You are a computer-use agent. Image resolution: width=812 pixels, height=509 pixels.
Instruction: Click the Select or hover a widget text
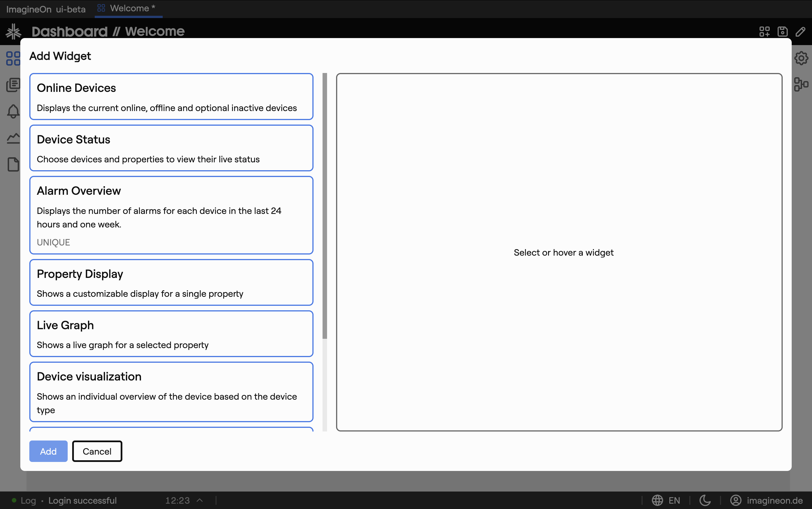coord(563,253)
